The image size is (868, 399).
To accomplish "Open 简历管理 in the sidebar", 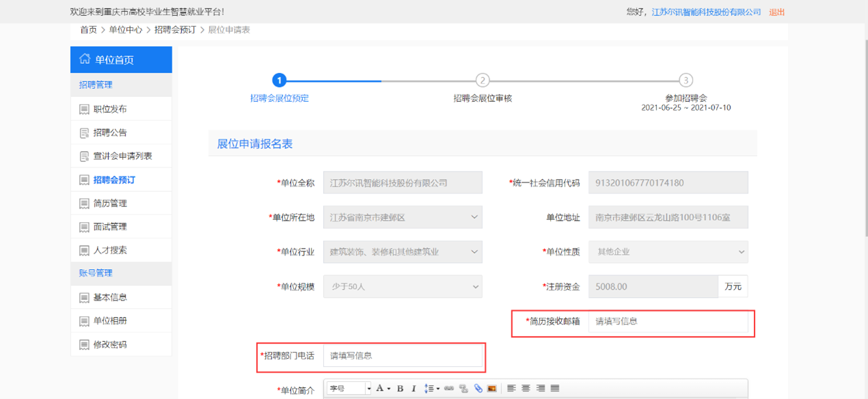I will click(x=110, y=204).
